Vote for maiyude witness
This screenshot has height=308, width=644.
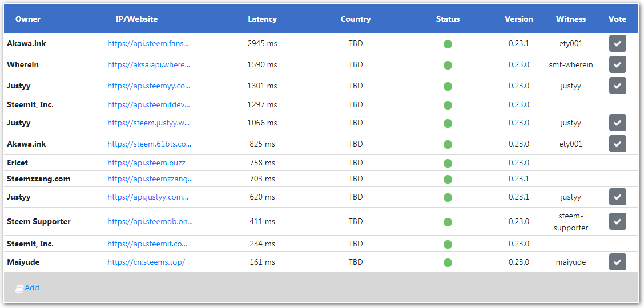[617, 262]
